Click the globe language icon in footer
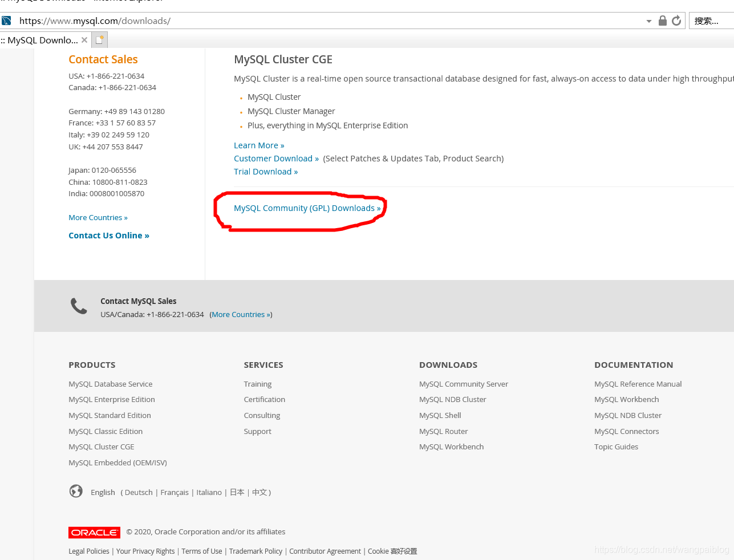The image size is (734, 560). point(76,491)
